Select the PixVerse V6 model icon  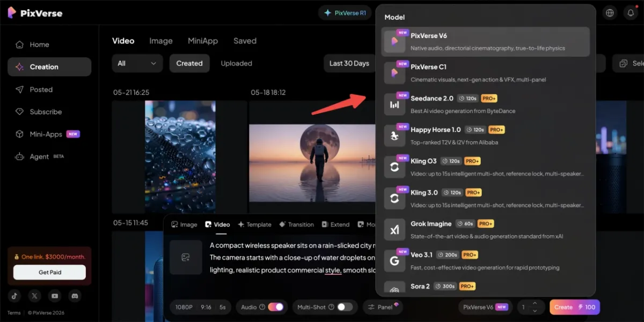pos(394,41)
